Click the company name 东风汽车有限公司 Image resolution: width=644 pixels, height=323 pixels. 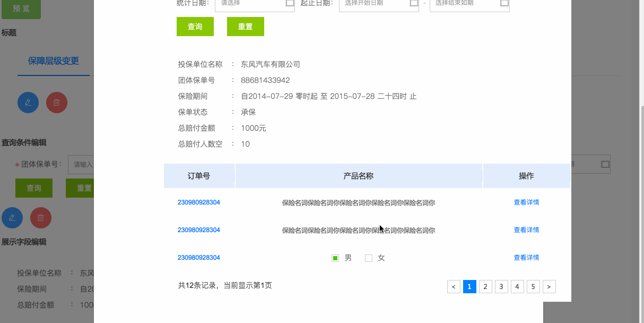point(271,64)
